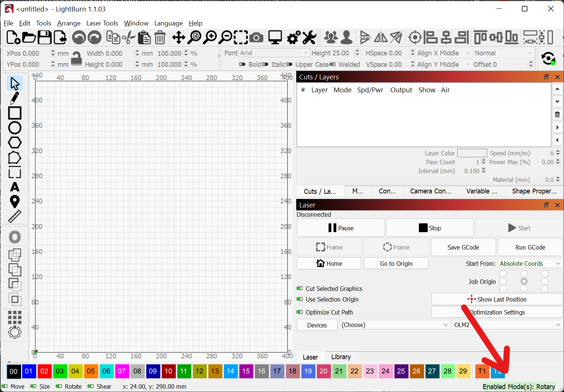Select the Measure ruler tool
564x392 pixels.
click(15, 216)
